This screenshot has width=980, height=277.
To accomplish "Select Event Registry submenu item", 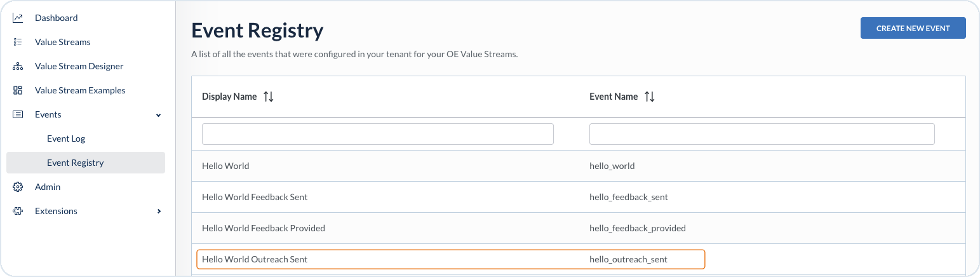I will point(86,163).
